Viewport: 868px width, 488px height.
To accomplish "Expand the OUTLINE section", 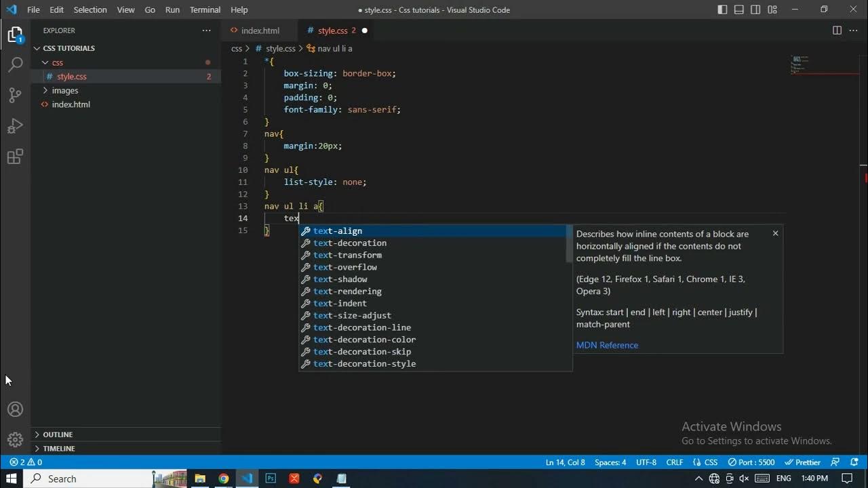I will pyautogui.click(x=125, y=434).
